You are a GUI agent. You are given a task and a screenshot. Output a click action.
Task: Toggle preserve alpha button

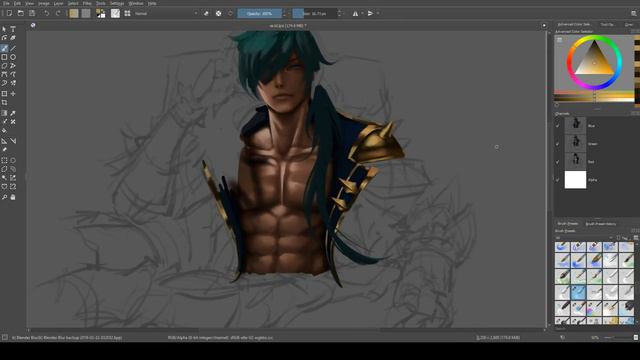(219, 13)
